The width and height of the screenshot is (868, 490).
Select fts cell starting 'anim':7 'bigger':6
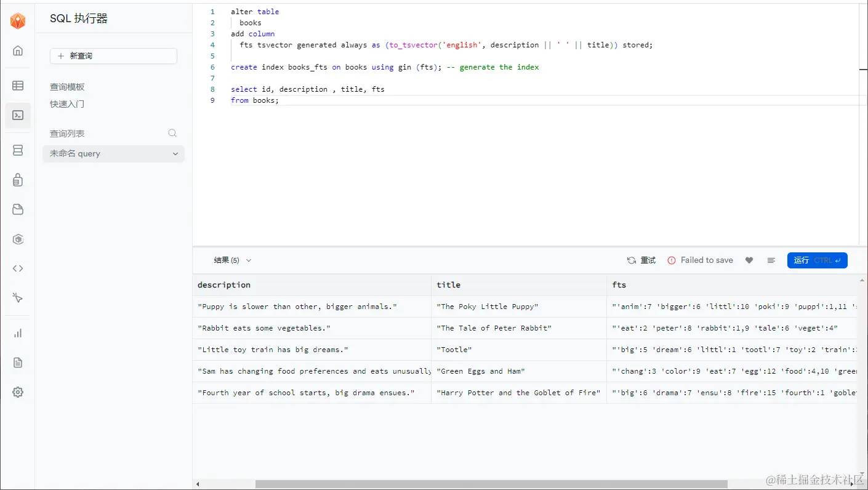click(732, 307)
